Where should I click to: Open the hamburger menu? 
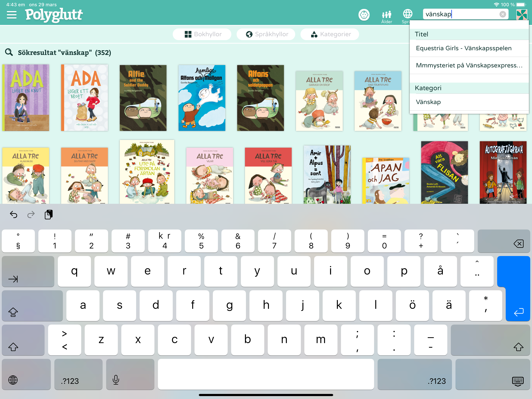click(11, 15)
